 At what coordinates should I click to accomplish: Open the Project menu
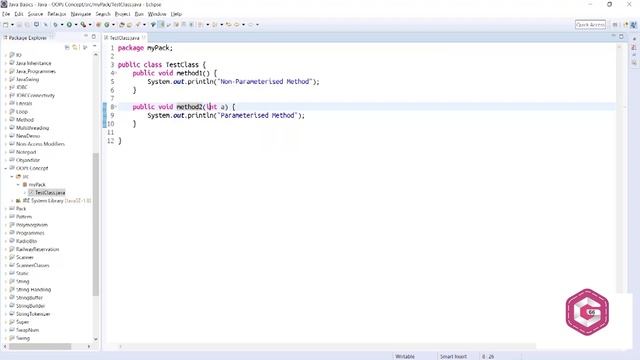[122, 14]
